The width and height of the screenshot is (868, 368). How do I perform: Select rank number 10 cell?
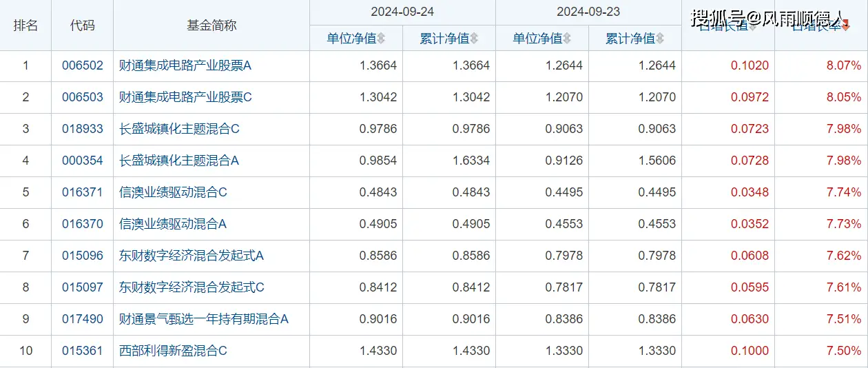pyautogui.click(x=25, y=351)
